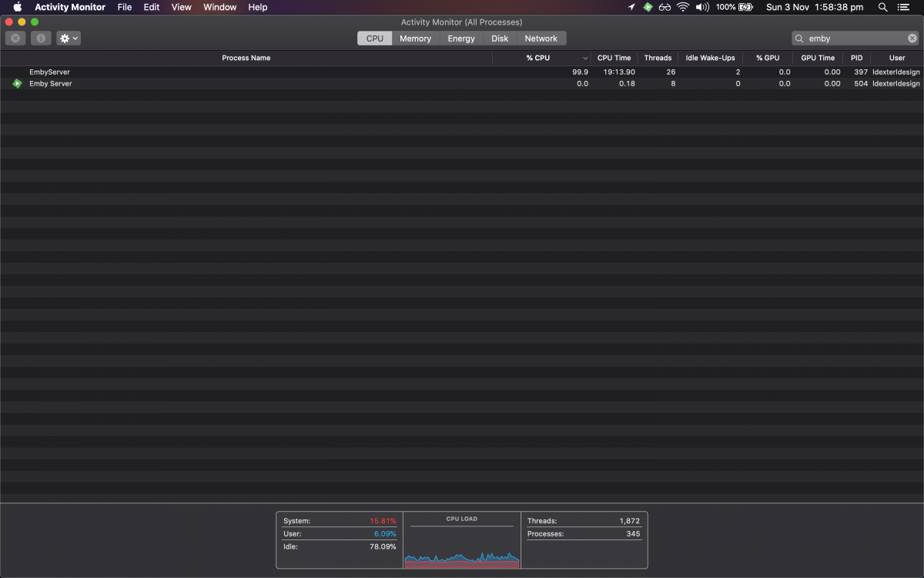The height and width of the screenshot is (578, 924).
Task: Select the Emby Server app process row
Action: click(462, 83)
